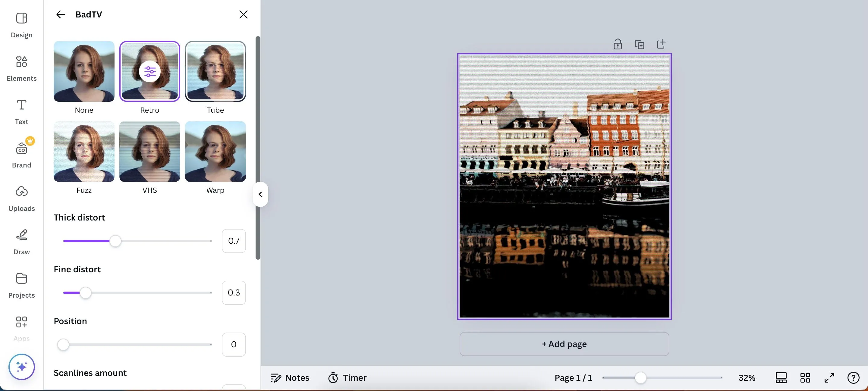The height and width of the screenshot is (391, 868).
Task: Click the Page 1 / 1 indicator
Action: 574,378
